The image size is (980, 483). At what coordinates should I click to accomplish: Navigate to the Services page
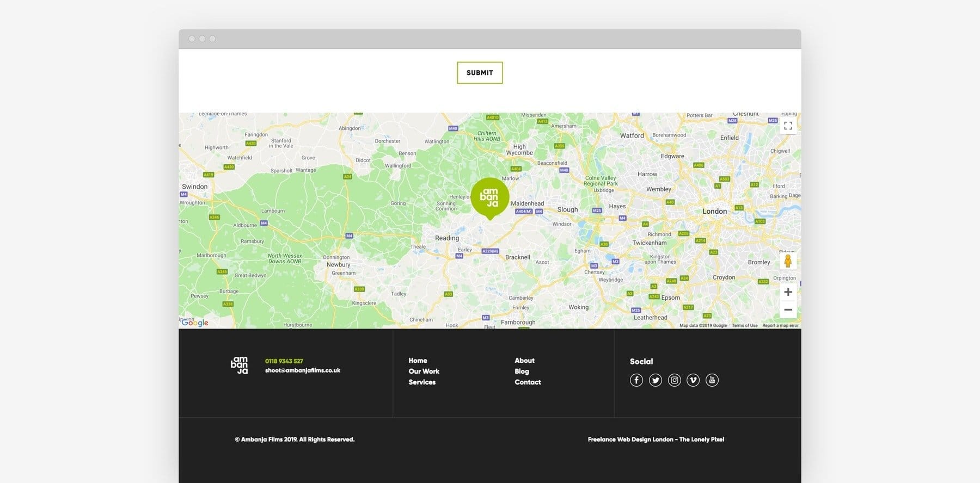pyautogui.click(x=422, y=382)
